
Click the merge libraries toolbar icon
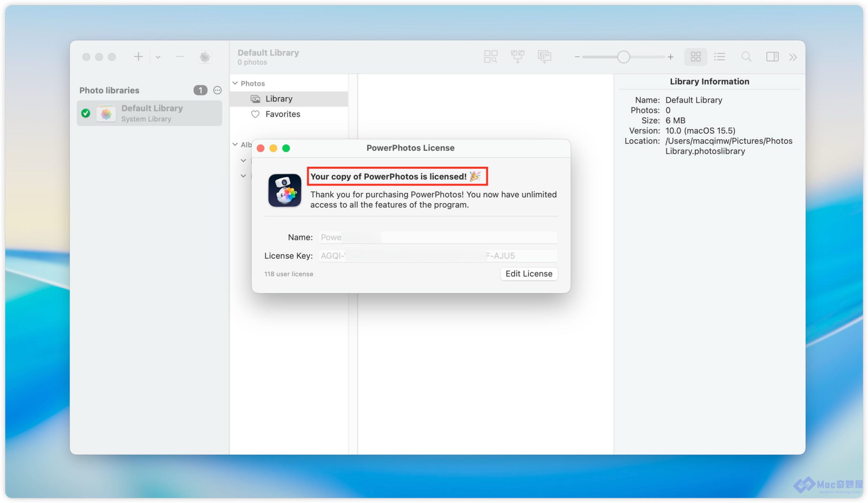point(517,57)
